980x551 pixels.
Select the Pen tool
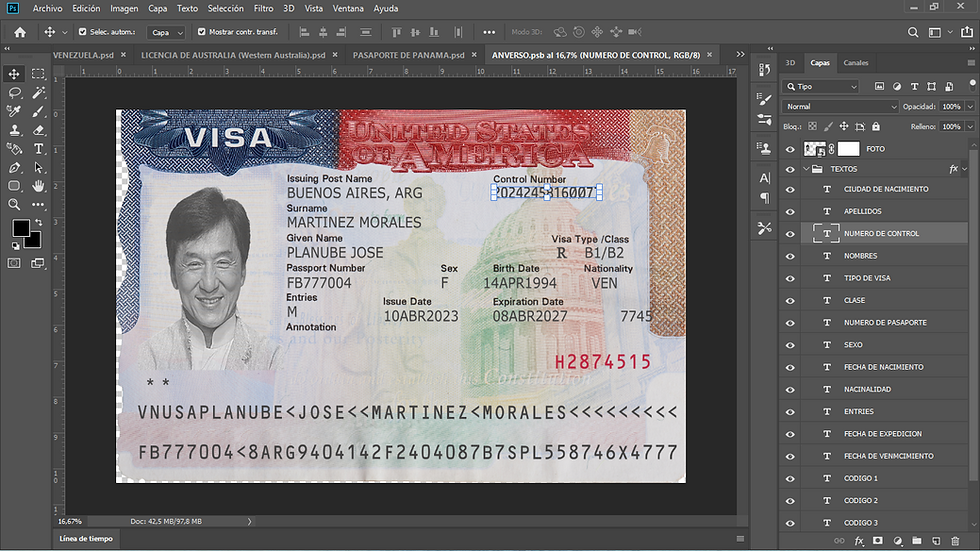[14, 167]
